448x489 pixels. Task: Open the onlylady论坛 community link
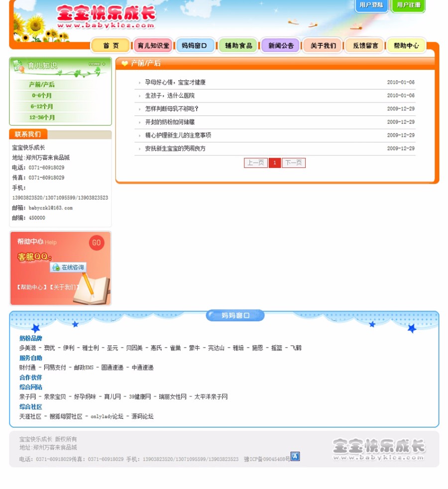coord(107,416)
